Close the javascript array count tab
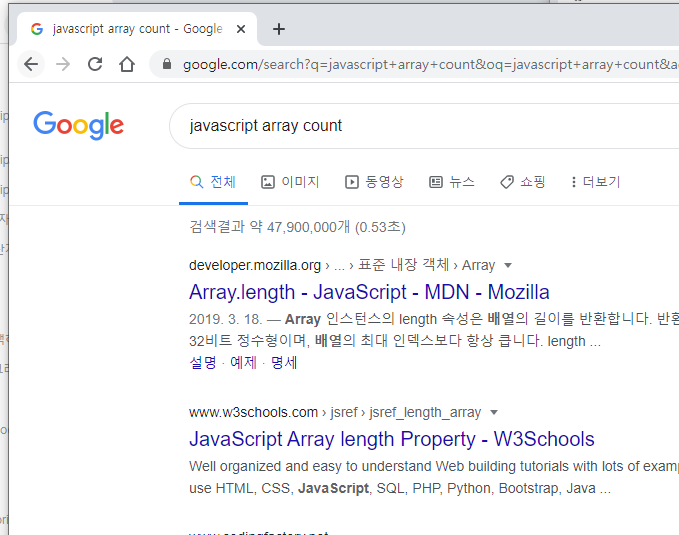 (241, 29)
